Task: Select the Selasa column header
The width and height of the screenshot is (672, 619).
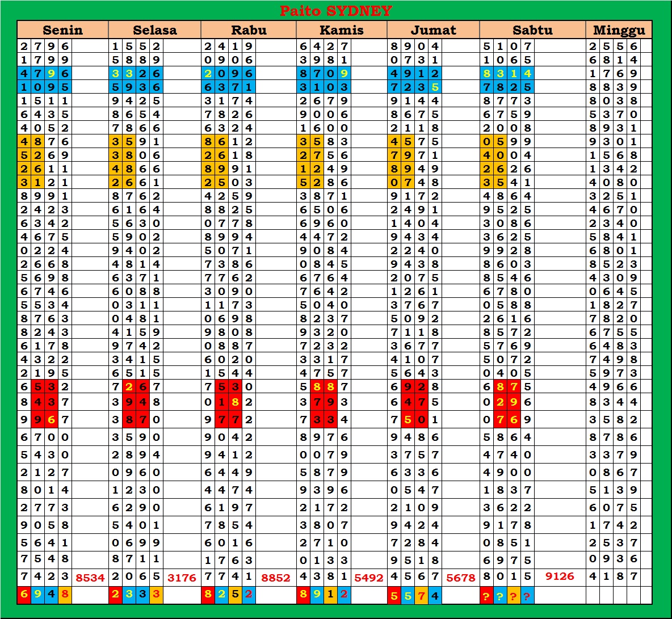Action: [154, 30]
